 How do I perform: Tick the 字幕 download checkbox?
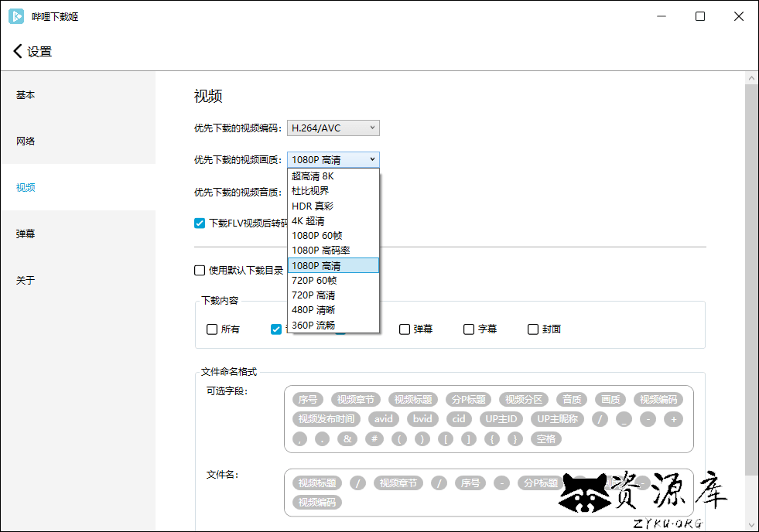469,329
